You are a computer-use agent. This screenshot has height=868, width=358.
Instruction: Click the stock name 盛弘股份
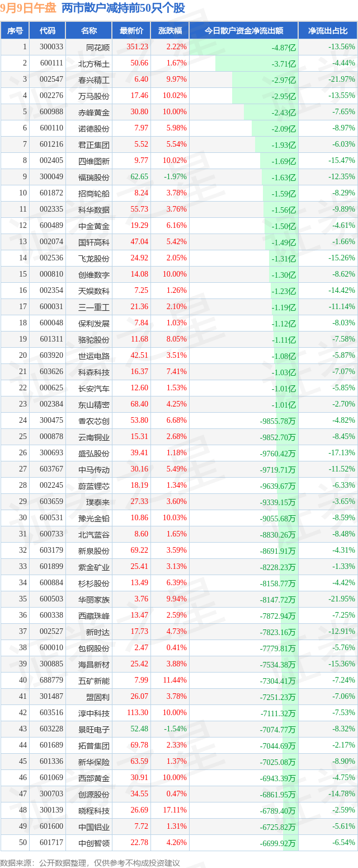(x=94, y=452)
